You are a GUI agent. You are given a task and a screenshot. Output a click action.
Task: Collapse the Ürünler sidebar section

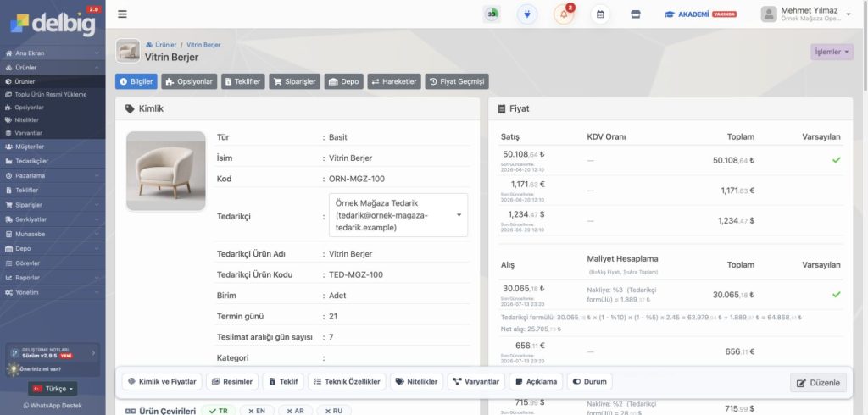click(53, 68)
